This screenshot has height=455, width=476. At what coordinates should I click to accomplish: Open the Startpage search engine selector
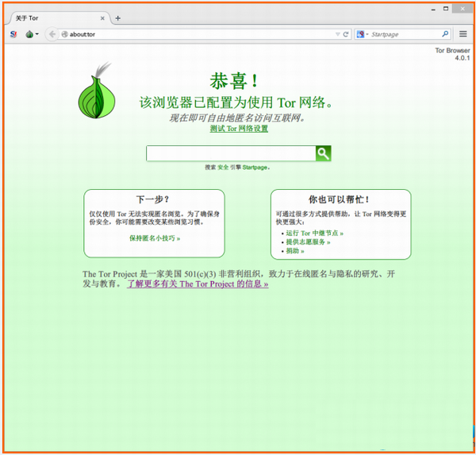pos(363,34)
